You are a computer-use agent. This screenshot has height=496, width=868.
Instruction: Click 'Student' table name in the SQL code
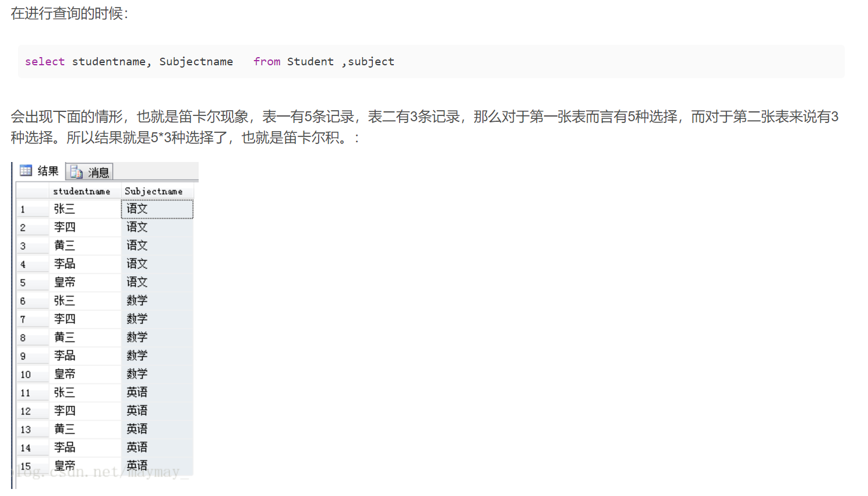[310, 61]
